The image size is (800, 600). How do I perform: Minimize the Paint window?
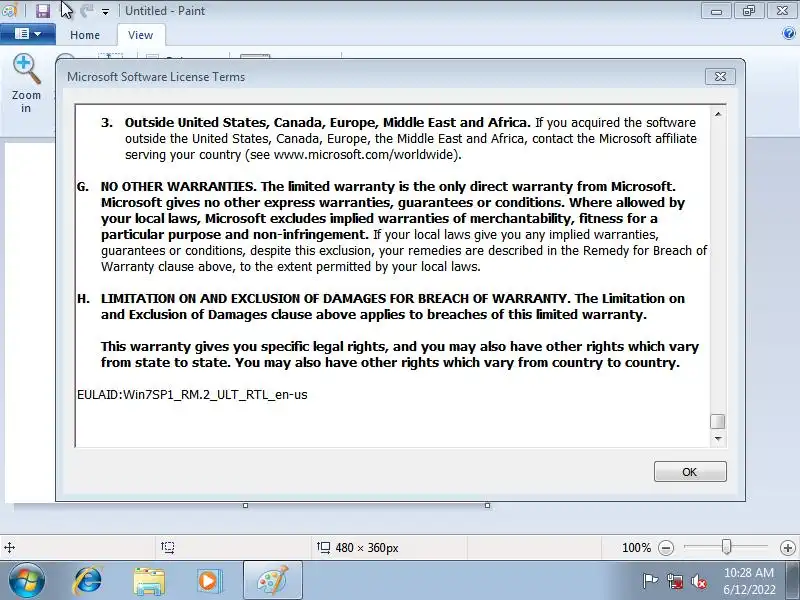coord(716,11)
